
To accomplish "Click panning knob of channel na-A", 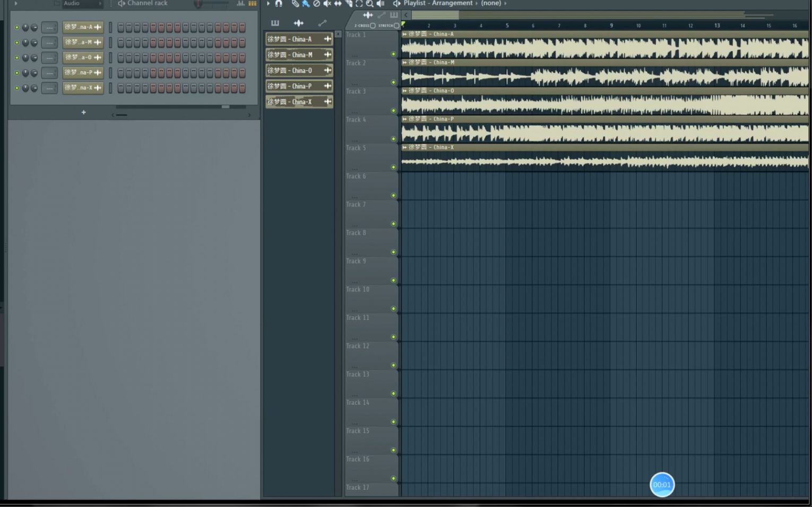I will 25,27.
